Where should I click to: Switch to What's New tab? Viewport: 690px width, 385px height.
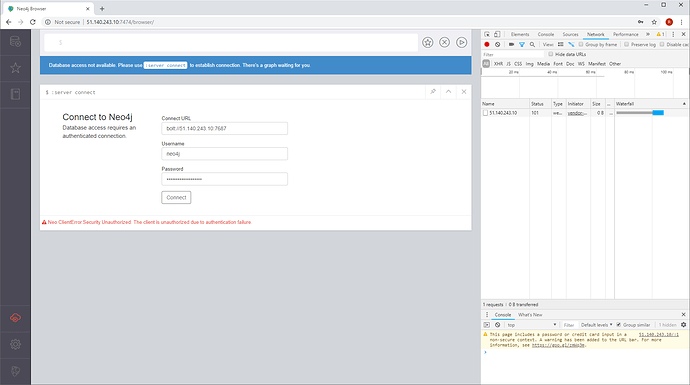point(530,315)
